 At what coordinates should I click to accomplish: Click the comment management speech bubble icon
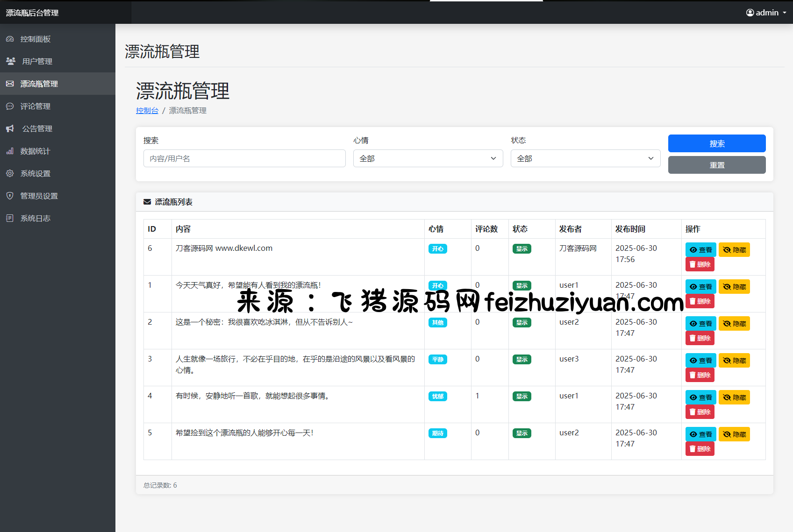click(10, 106)
